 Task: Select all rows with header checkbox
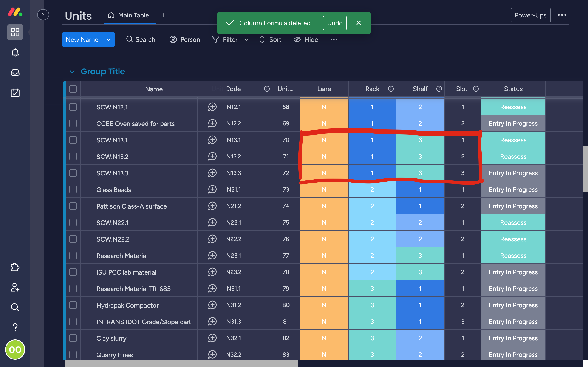73,89
